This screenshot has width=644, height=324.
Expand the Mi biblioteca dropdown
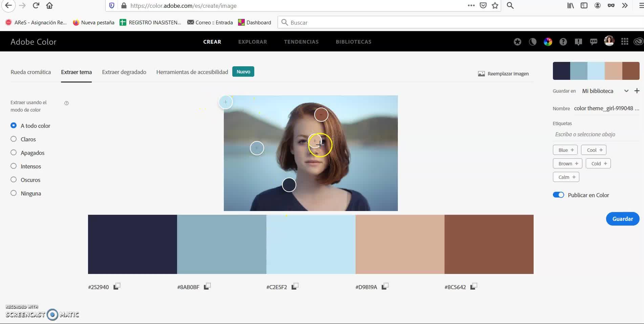pyautogui.click(x=626, y=91)
